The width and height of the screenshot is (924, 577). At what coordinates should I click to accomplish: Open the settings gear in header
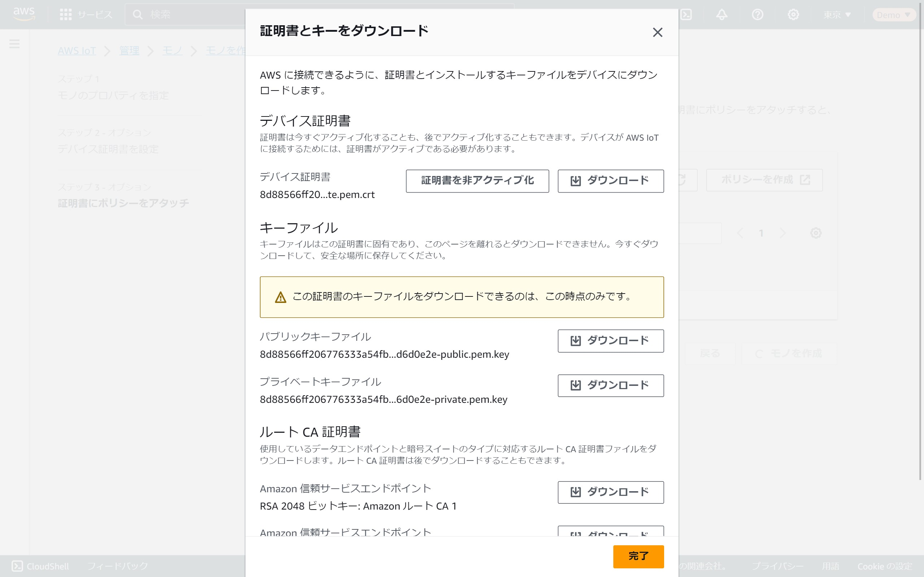[793, 14]
